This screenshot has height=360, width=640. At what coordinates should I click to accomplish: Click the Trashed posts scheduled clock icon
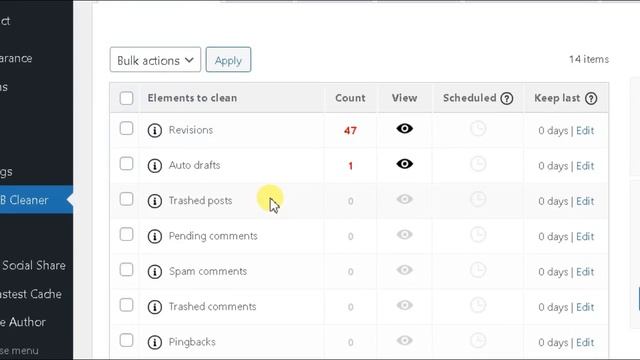click(x=478, y=199)
